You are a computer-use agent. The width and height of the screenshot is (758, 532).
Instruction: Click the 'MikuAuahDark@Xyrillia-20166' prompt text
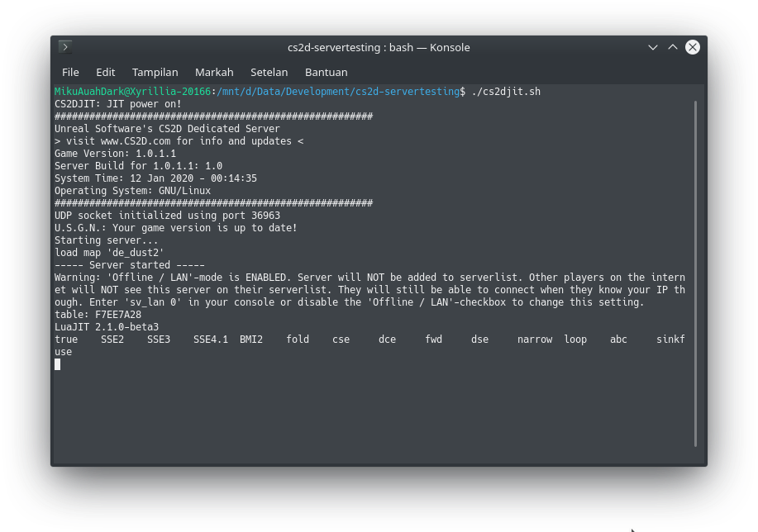(132, 92)
